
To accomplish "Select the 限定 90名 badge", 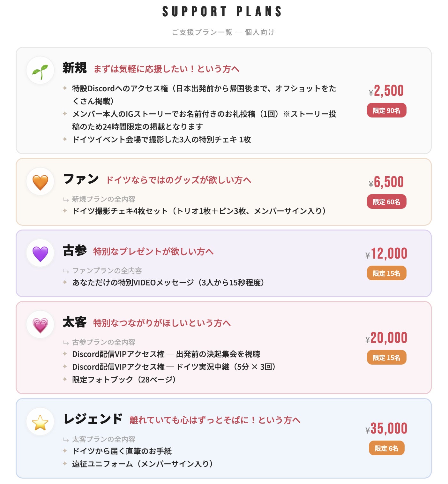I will pos(386,110).
